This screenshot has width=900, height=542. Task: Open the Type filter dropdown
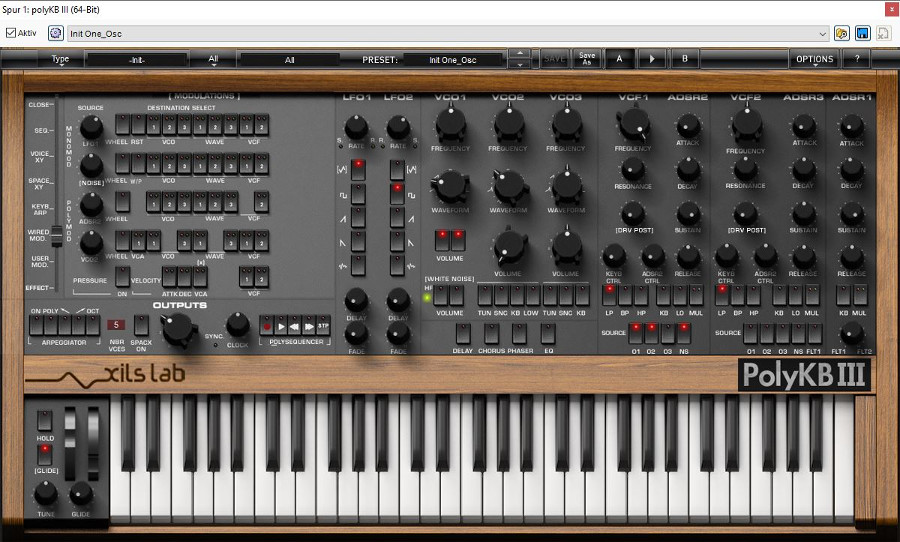click(x=60, y=59)
